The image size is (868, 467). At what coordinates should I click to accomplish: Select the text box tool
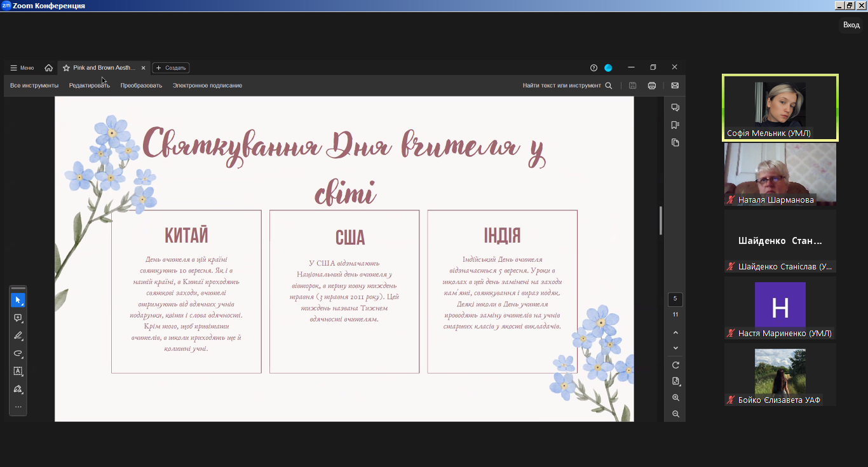[18, 371]
